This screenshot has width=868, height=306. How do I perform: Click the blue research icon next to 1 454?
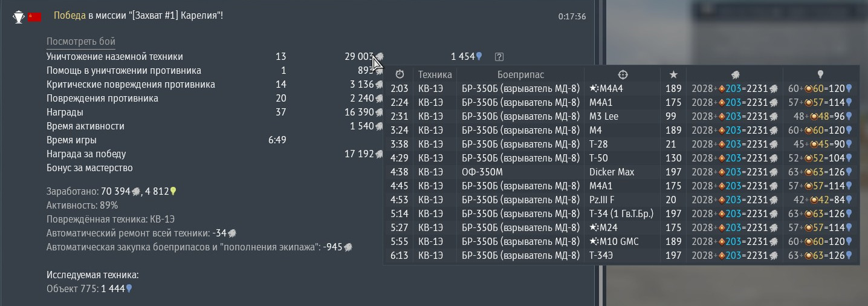[479, 56]
